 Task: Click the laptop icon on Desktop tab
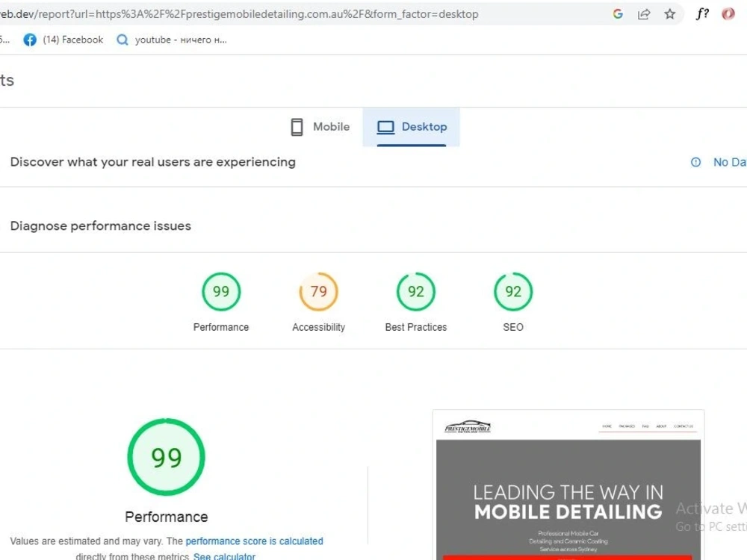click(386, 127)
